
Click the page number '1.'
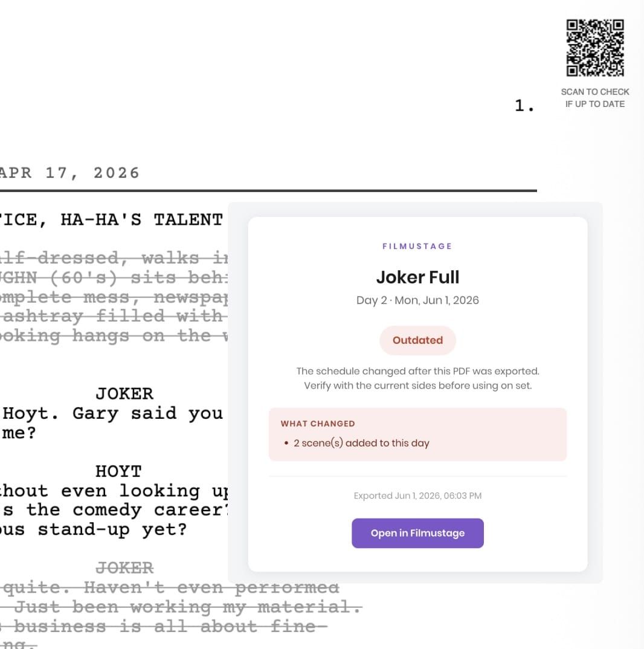(524, 106)
